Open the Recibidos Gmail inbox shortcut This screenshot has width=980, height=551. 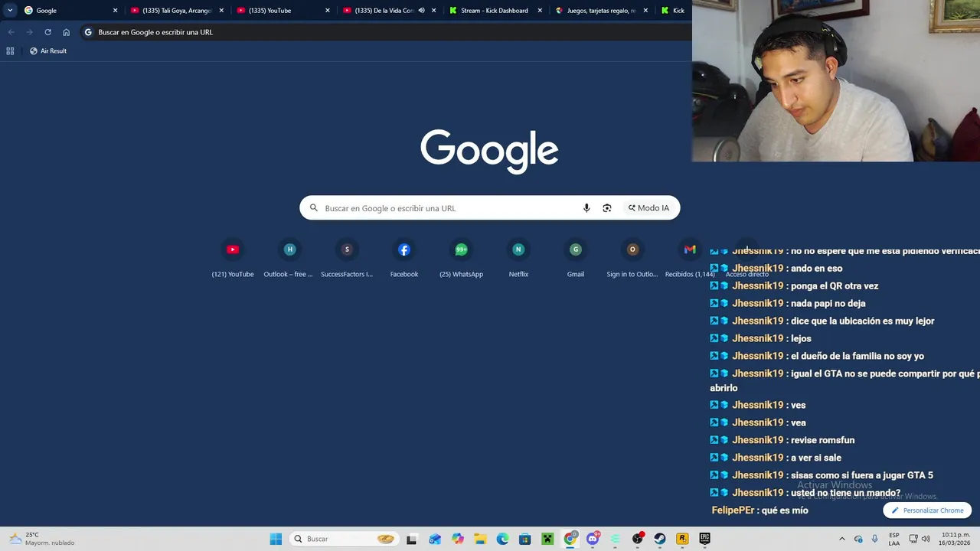point(690,259)
